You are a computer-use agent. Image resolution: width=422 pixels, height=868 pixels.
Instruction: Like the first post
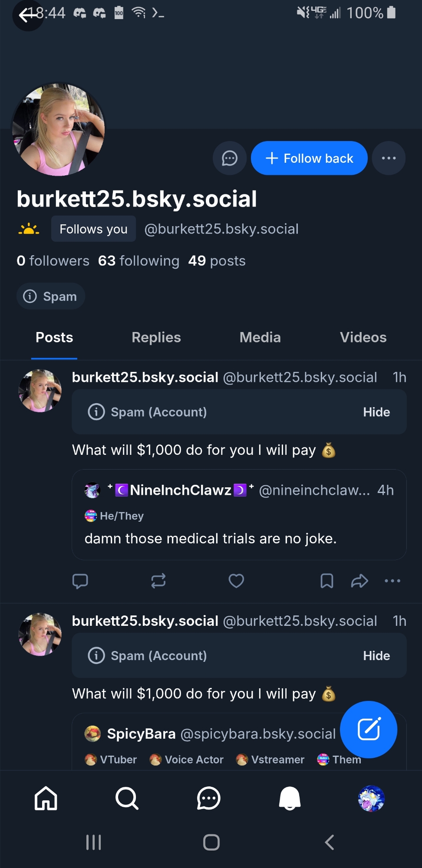point(236,581)
